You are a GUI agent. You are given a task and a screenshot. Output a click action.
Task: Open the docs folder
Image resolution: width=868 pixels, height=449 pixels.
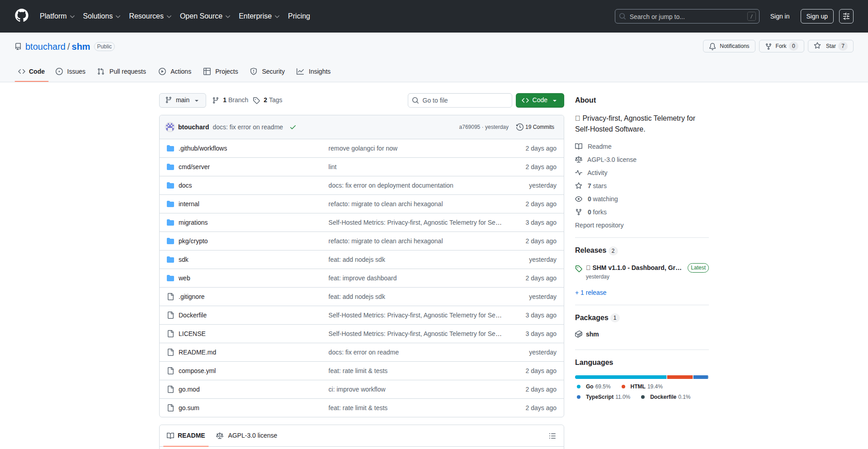[185, 185]
